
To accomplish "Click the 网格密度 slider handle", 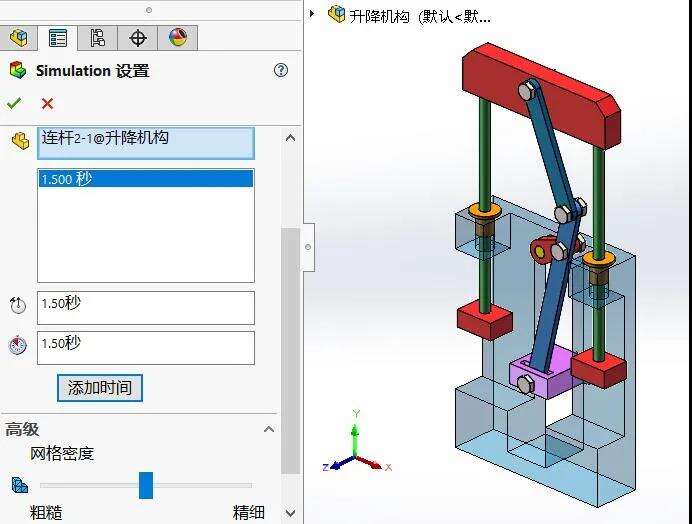I will pos(146,485).
